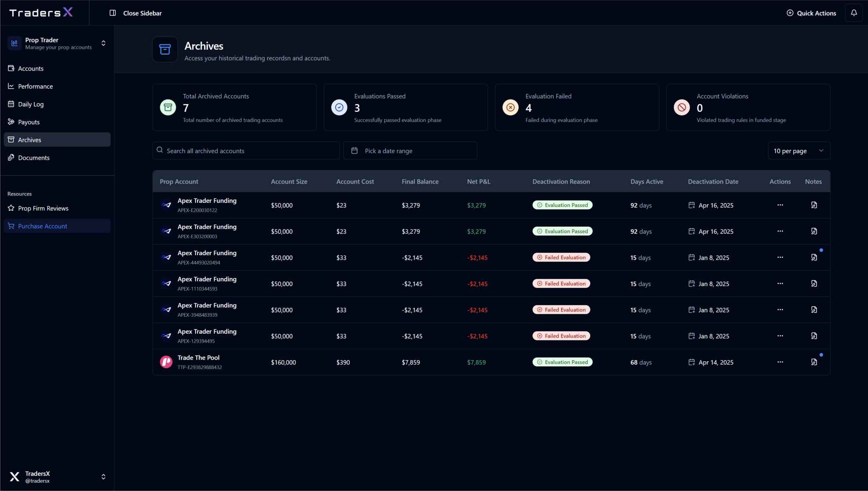This screenshot has width=868, height=491.
Task: Click the Purchase Account link
Action: pos(42,226)
